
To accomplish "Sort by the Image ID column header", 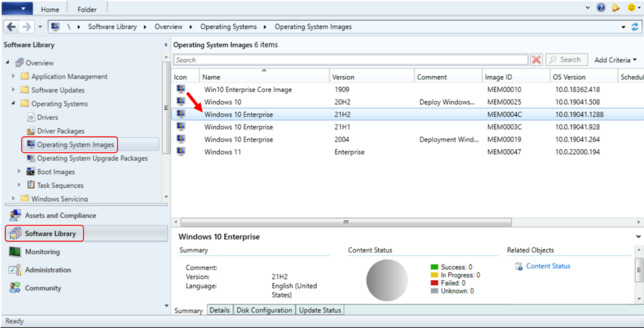I will point(516,77).
